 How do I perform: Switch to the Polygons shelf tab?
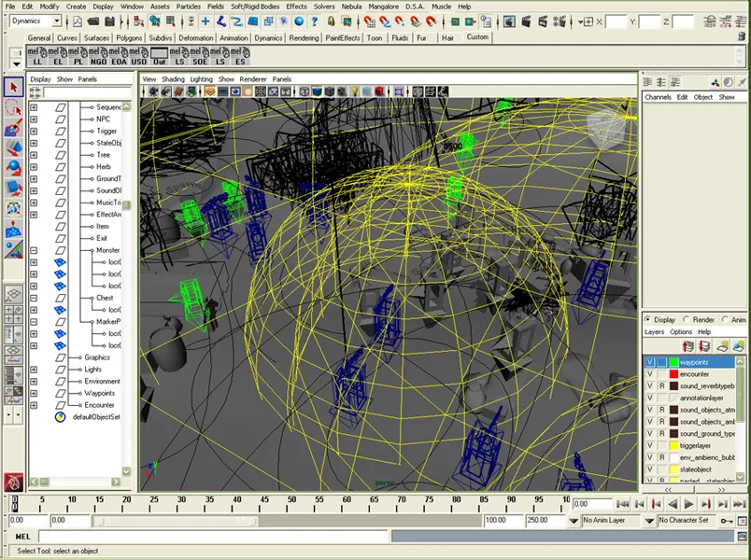pos(127,38)
